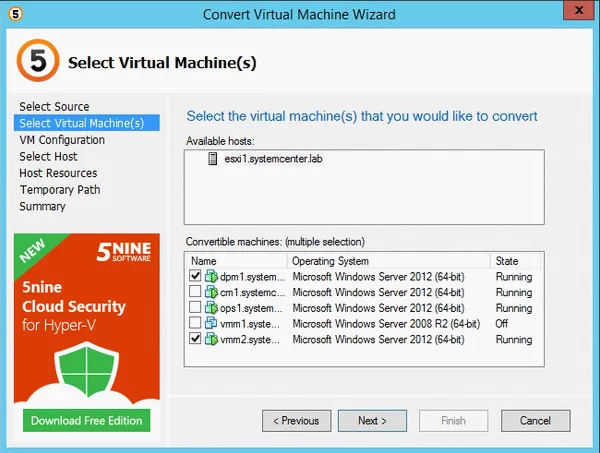Select host esxi1.systemcenter.lab

(273, 159)
